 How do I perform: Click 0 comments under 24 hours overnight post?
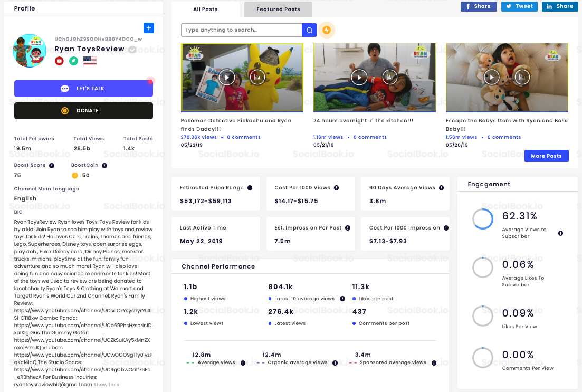pyautogui.click(x=370, y=137)
